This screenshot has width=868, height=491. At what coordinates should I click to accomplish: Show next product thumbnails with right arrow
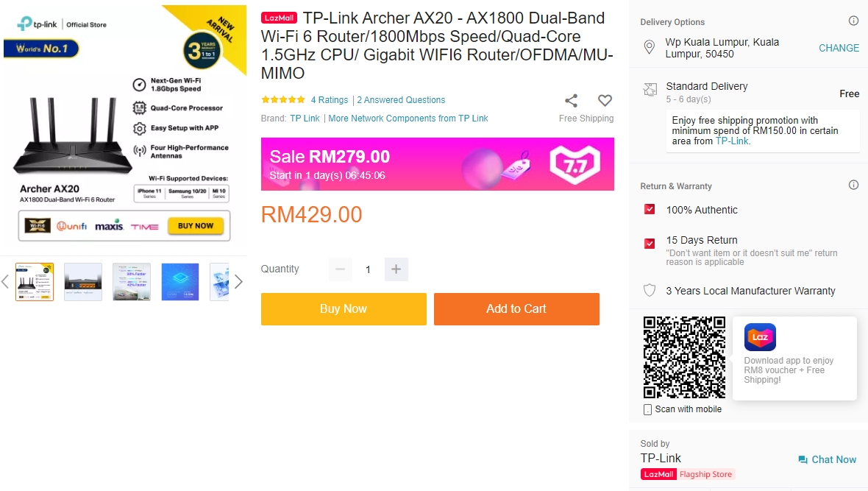[x=238, y=282]
